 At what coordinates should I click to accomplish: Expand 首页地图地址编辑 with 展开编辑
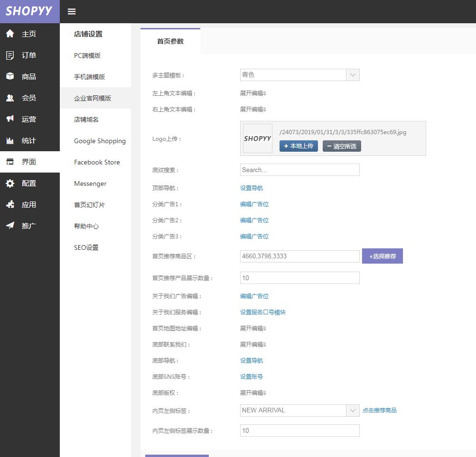pos(253,328)
